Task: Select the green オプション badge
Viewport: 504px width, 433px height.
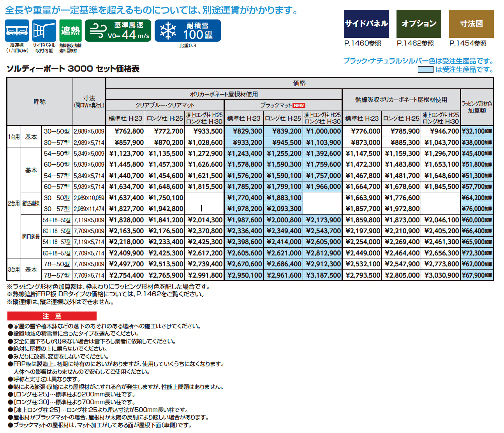Action: [418, 24]
